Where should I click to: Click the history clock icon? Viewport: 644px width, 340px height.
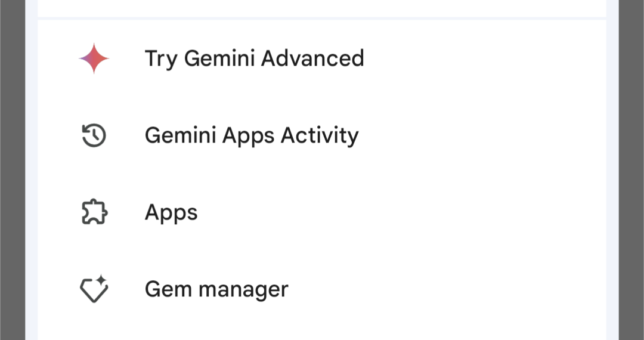94,135
